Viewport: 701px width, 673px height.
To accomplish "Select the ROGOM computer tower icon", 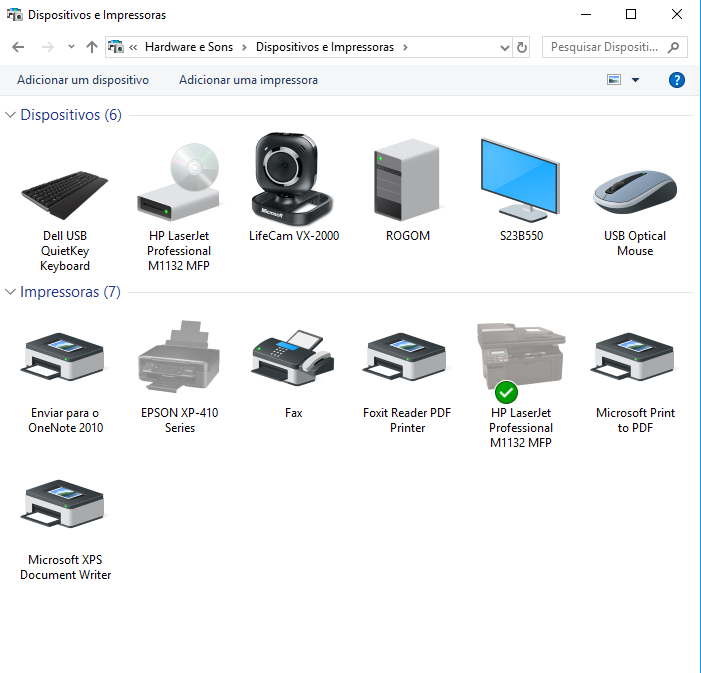I will click(x=406, y=180).
